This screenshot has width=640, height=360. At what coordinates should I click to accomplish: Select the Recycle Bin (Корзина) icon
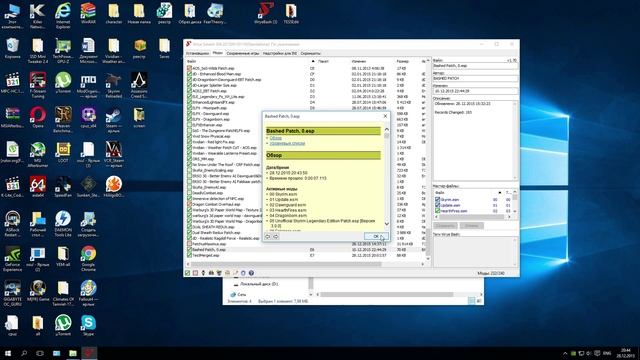12,48
